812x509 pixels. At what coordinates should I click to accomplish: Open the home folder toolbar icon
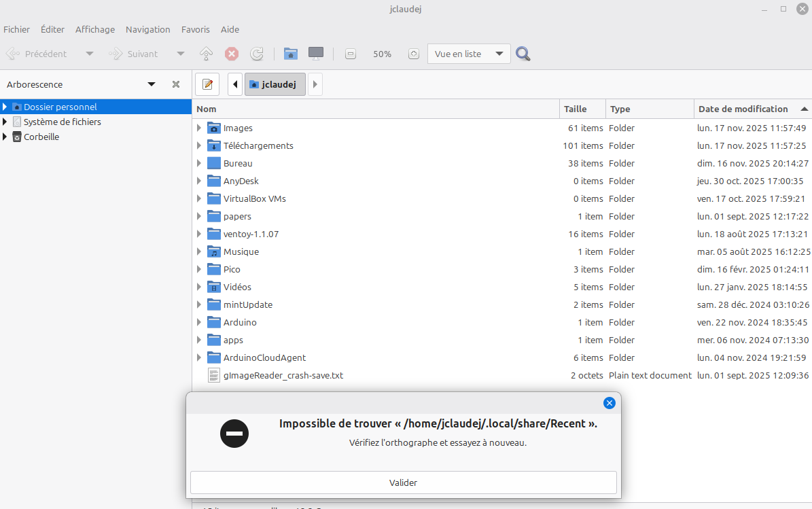(291, 54)
